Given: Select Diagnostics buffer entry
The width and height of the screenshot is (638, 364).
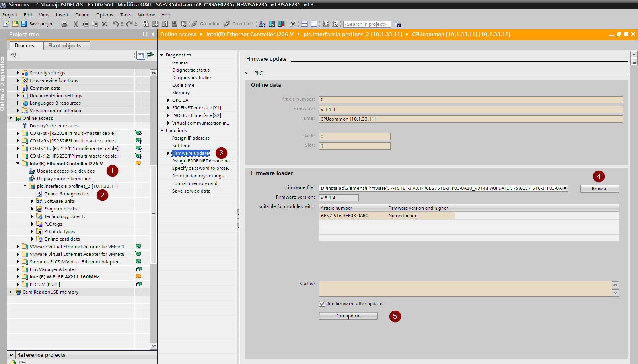Looking at the screenshot, I should point(192,78).
